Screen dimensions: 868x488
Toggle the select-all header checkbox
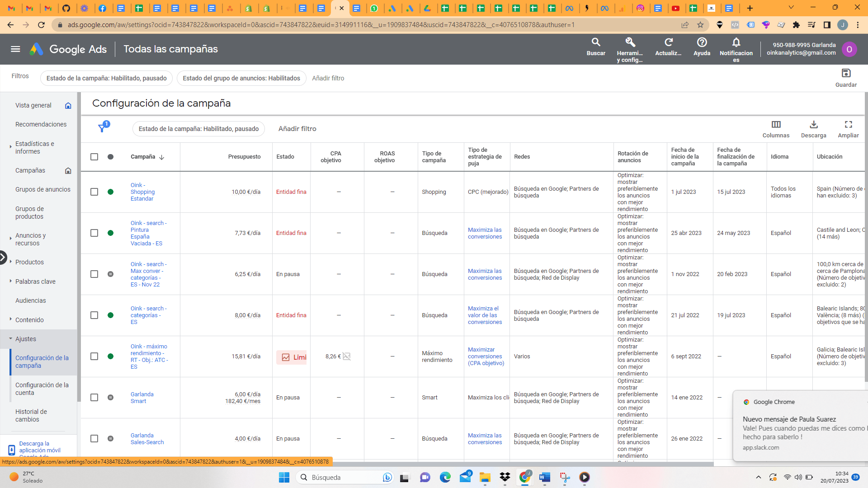94,157
